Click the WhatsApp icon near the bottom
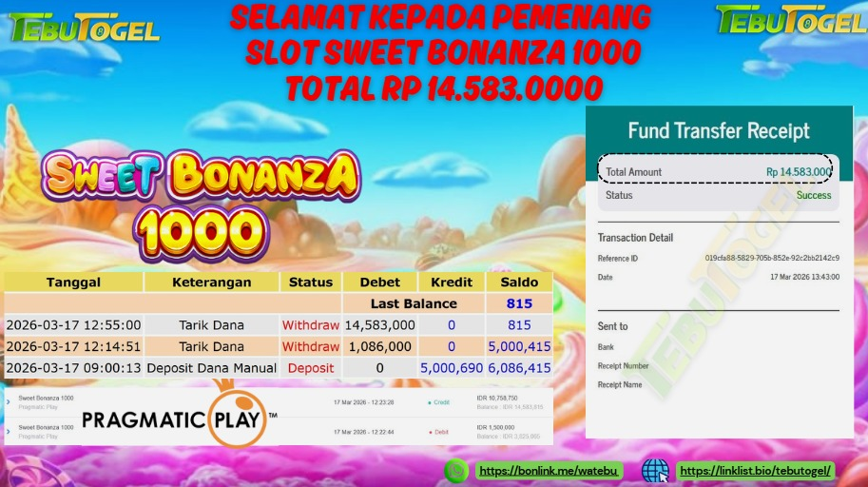The image size is (868, 487). (x=456, y=471)
